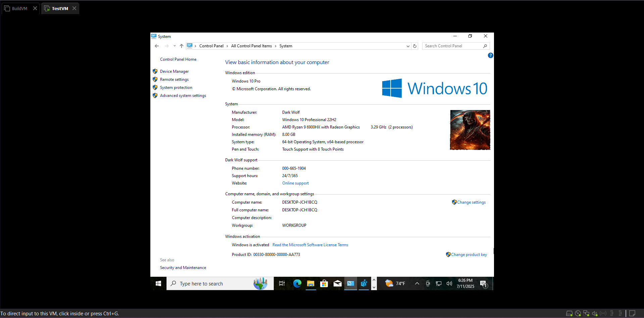Open Microsoft Store from taskbar

324,283
